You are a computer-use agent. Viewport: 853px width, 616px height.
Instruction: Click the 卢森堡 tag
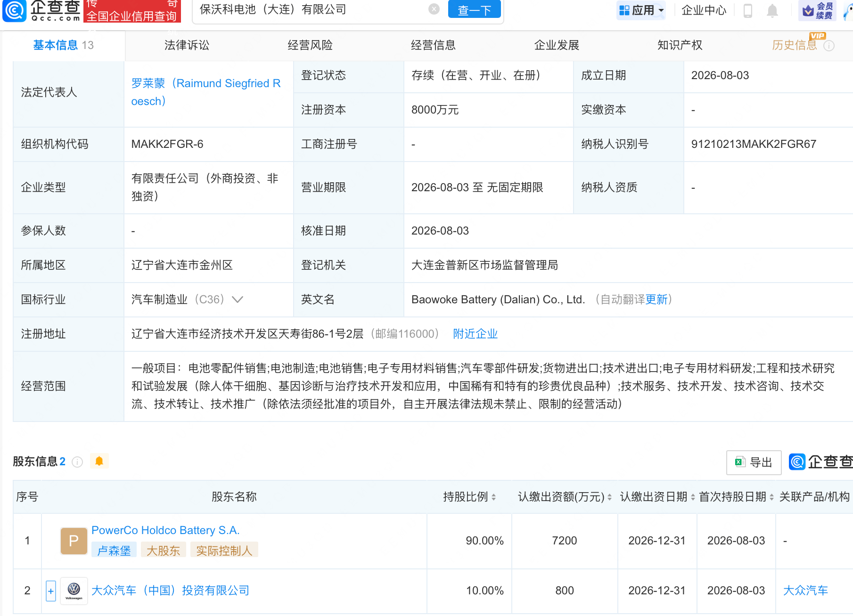(x=114, y=550)
